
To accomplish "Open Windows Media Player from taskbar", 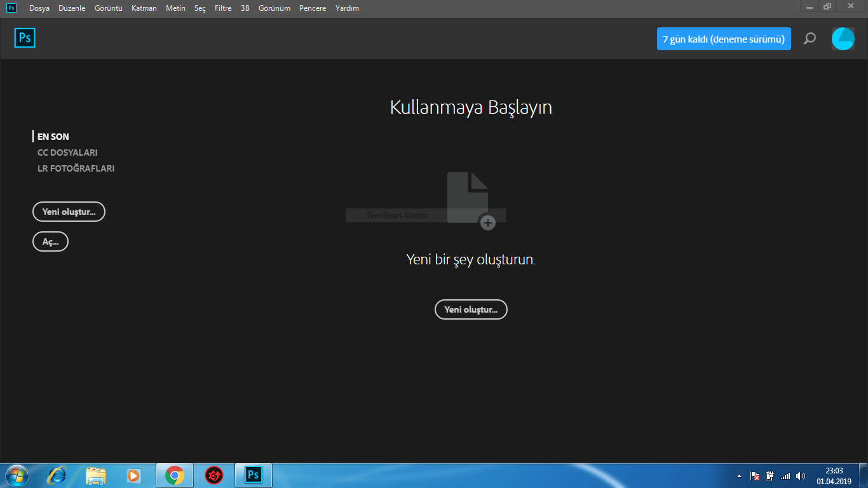I will tap(135, 475).
